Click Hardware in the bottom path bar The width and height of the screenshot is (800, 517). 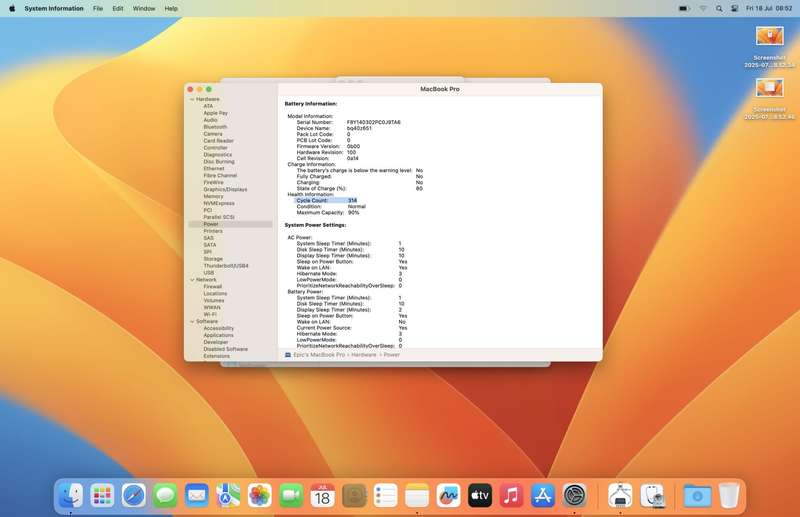(x=363, y=355)
